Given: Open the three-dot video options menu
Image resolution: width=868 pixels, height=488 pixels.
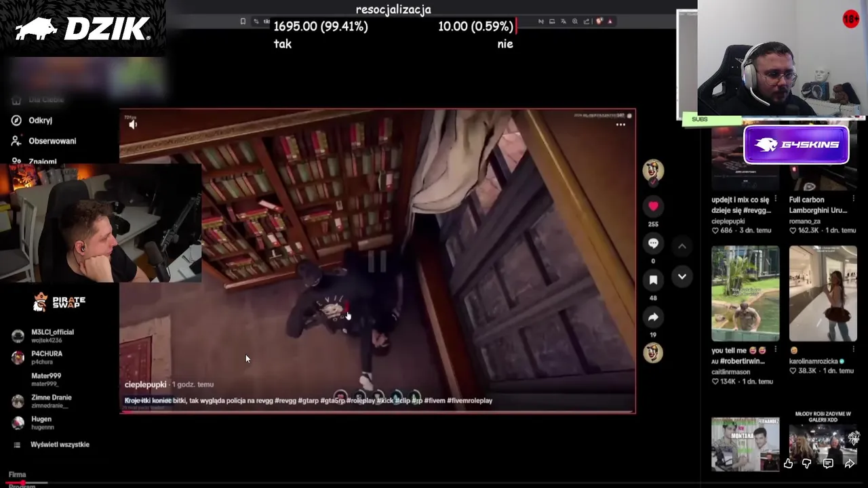Looking at the screenshot, I should pos(620,125).
